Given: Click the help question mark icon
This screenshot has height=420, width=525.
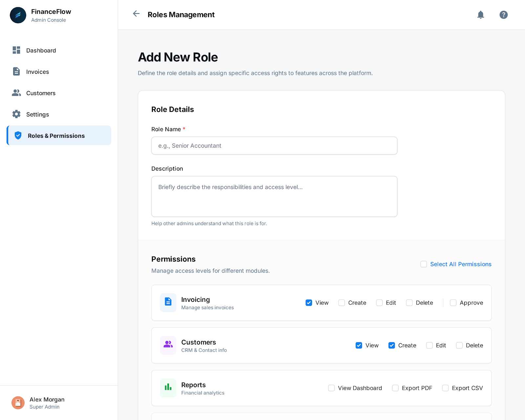Looking at the screenshot, I should click(x=503, y=15).
